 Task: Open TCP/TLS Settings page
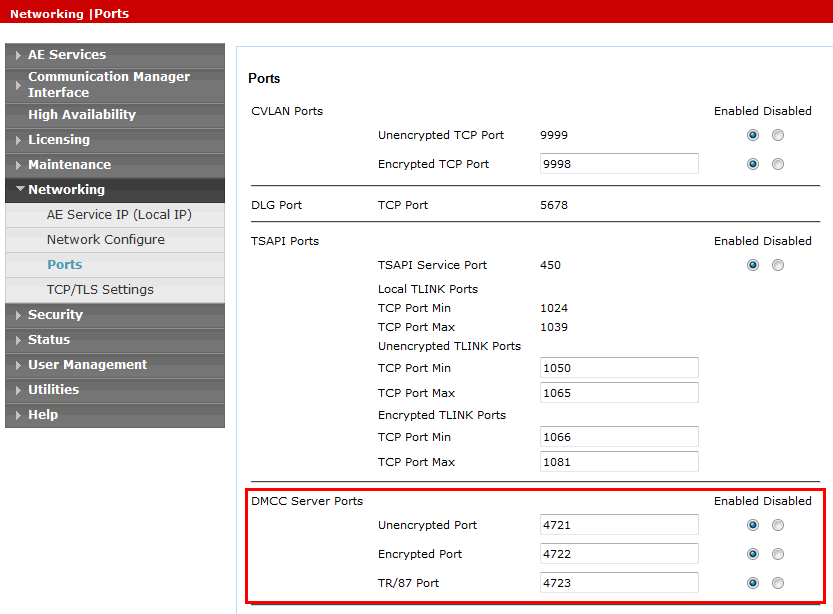coord(100,289)
